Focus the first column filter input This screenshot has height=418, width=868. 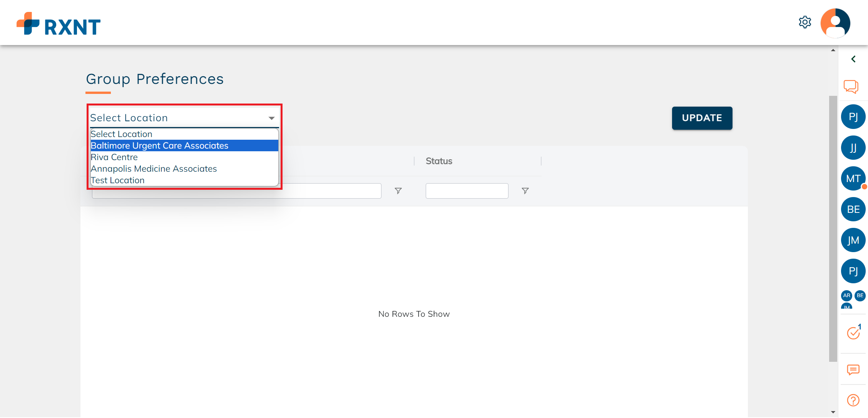(237, 191)
